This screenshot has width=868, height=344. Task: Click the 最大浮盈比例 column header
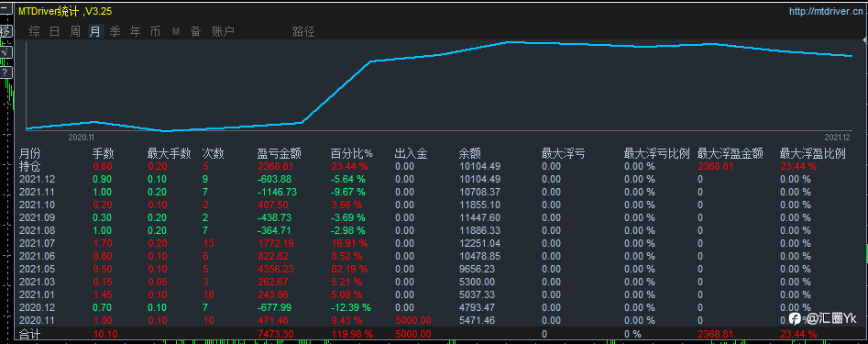(813, 153)
